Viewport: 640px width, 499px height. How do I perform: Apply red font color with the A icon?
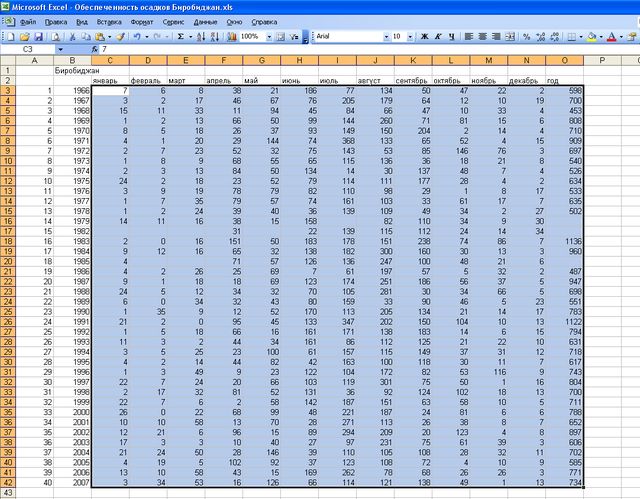point(611,37)
